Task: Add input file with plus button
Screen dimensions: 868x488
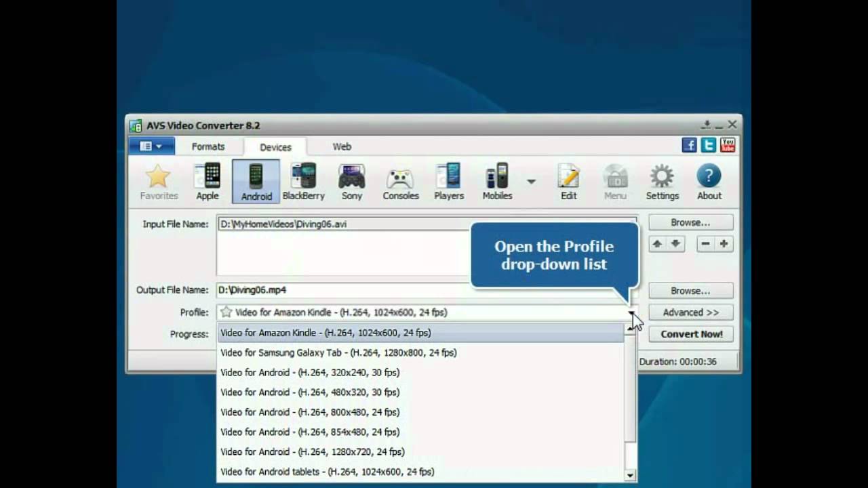Action: [x=724, y=244]
